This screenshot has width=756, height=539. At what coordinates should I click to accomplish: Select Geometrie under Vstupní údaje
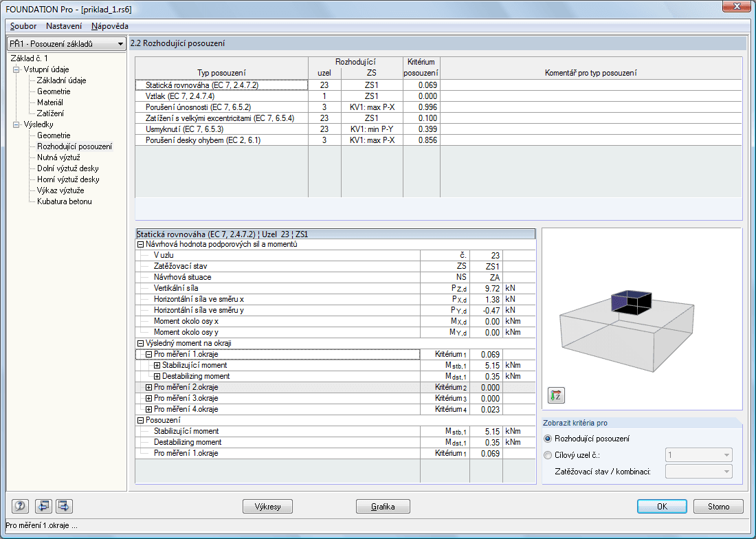pos(54,91)
